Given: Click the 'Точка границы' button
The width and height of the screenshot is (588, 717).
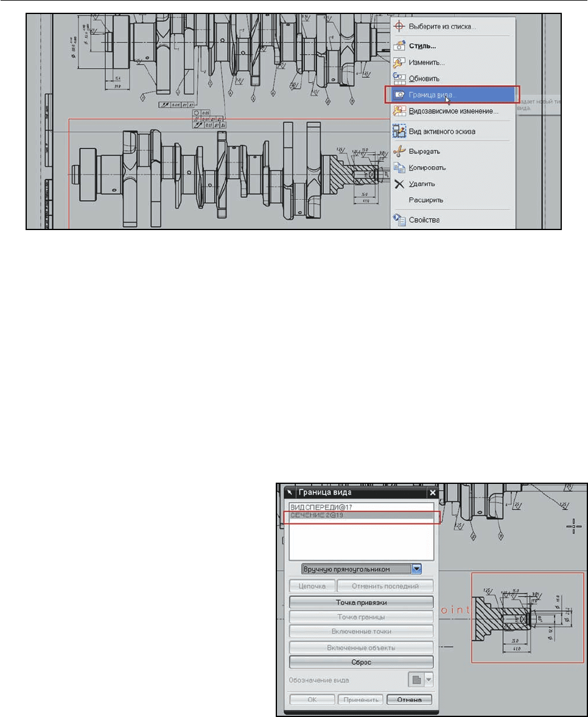Looking at the screenshot, I should [x=361, y=617].
